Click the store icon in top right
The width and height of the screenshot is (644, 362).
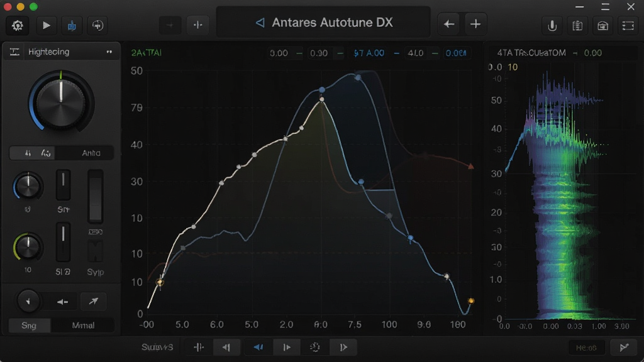602,26
